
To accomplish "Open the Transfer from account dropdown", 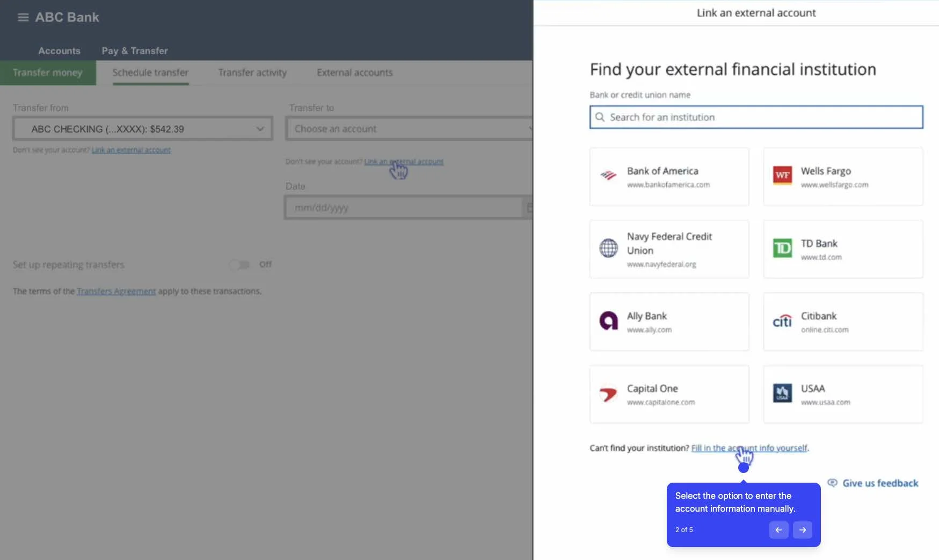I will click(x=143, y=129).
